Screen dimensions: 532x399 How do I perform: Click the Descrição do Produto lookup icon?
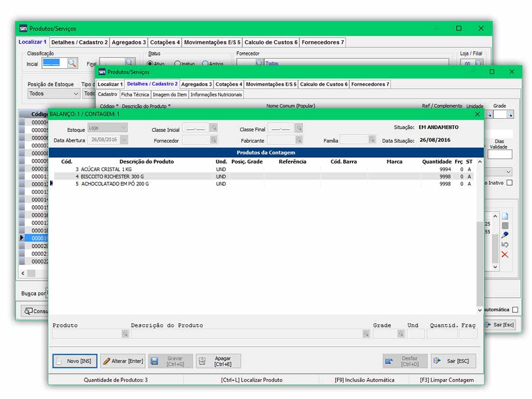(366, 334)
